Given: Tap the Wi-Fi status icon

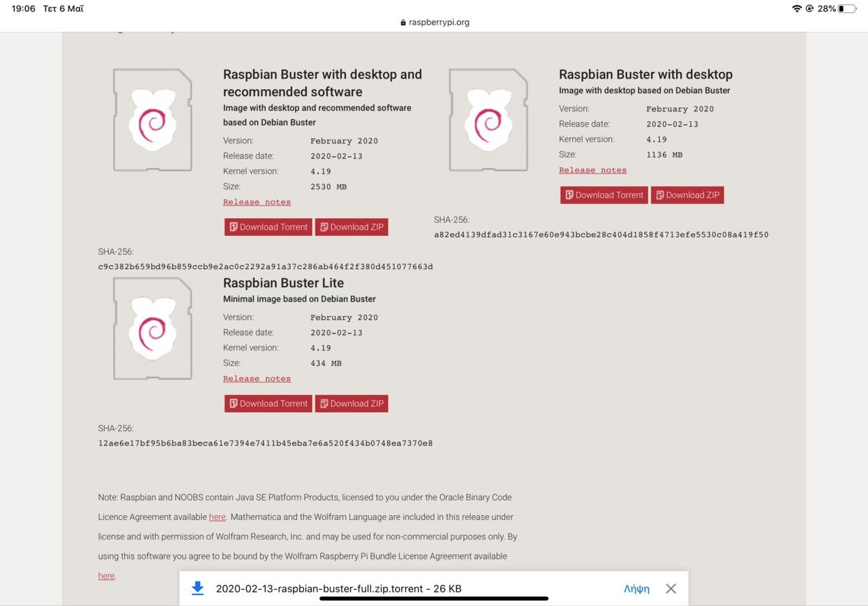Looking at the screenshot, I should click(x=797, y=9).
